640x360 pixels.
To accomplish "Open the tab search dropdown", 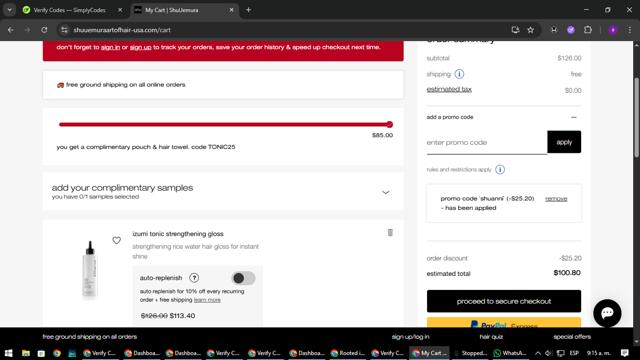I will 9,10.
